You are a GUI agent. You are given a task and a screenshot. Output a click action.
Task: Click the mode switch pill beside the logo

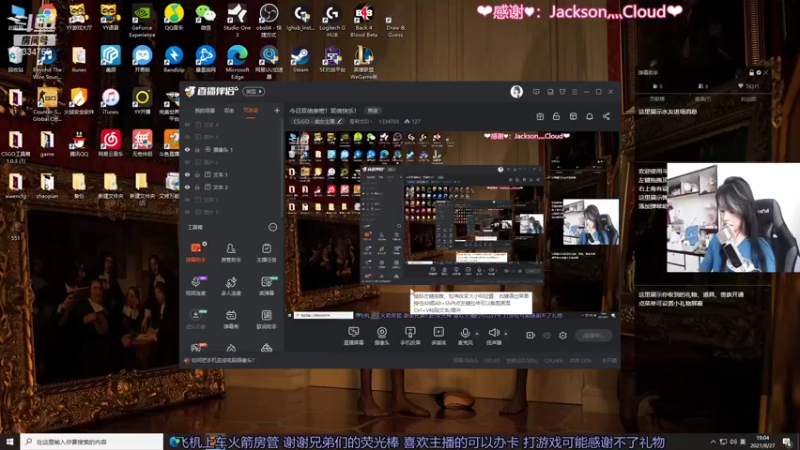[x=254, y=91]
